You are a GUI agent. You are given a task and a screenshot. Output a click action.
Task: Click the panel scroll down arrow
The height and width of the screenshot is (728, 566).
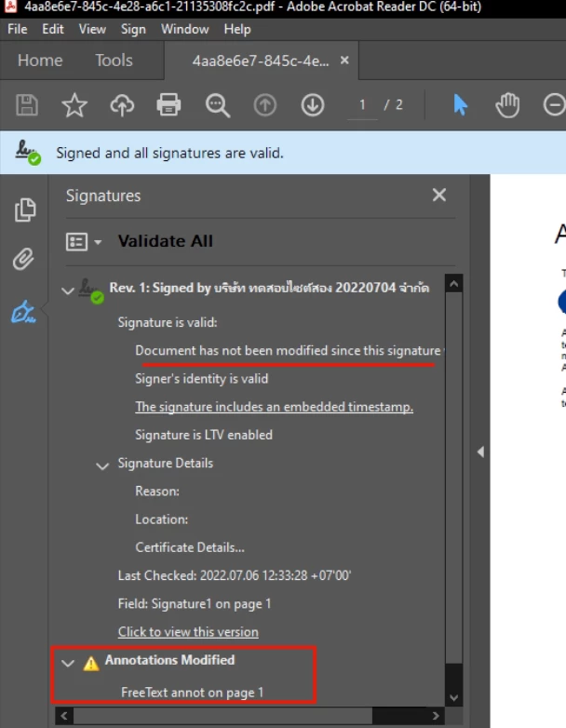coord(453,697)
